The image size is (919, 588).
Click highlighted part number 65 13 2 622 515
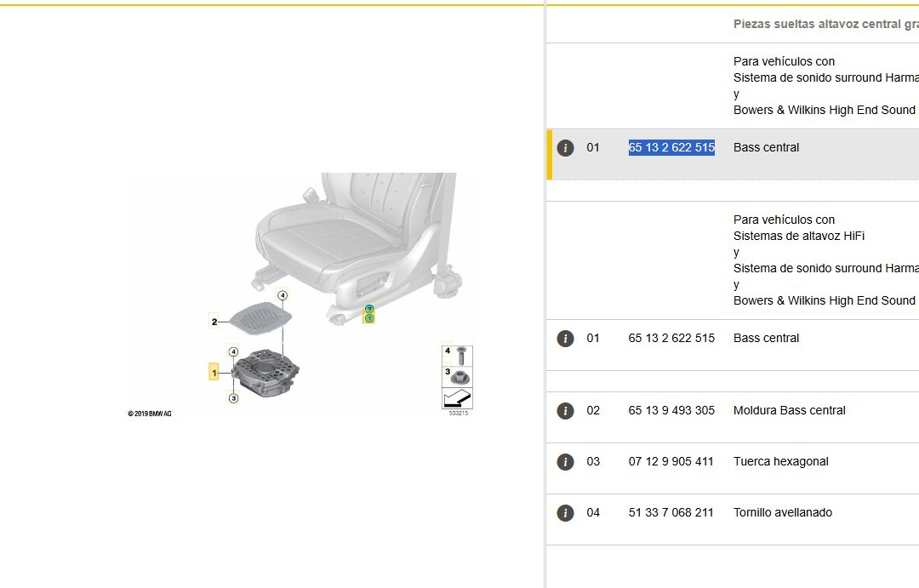point(671,148)
